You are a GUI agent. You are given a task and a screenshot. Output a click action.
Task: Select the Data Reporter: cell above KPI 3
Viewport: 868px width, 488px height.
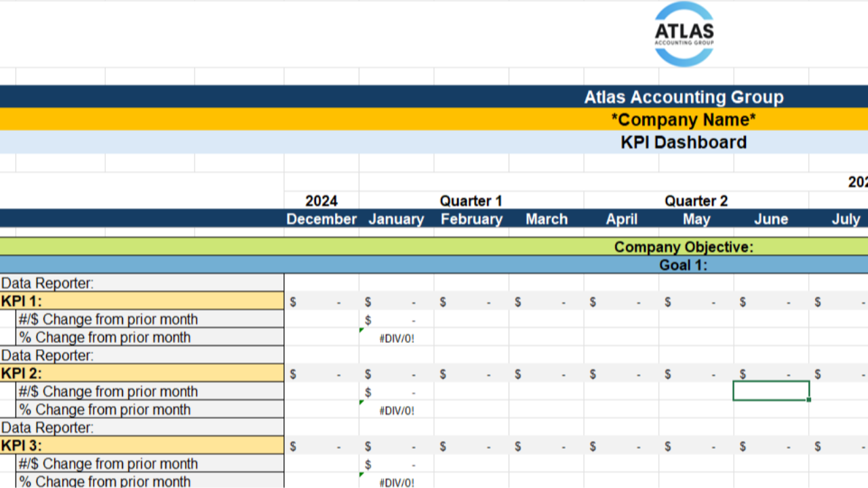click(x=142, y=428)
